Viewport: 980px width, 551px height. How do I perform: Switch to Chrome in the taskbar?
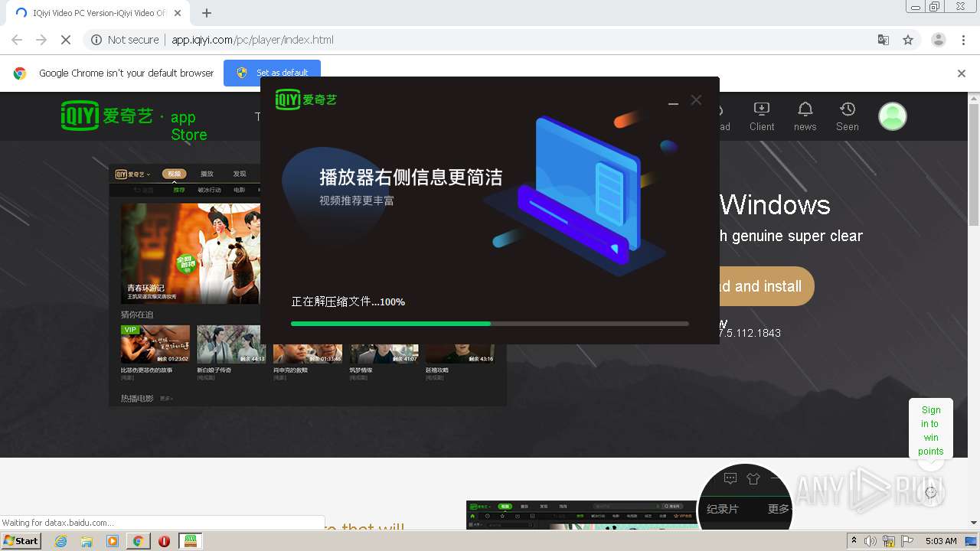(138, 541)
